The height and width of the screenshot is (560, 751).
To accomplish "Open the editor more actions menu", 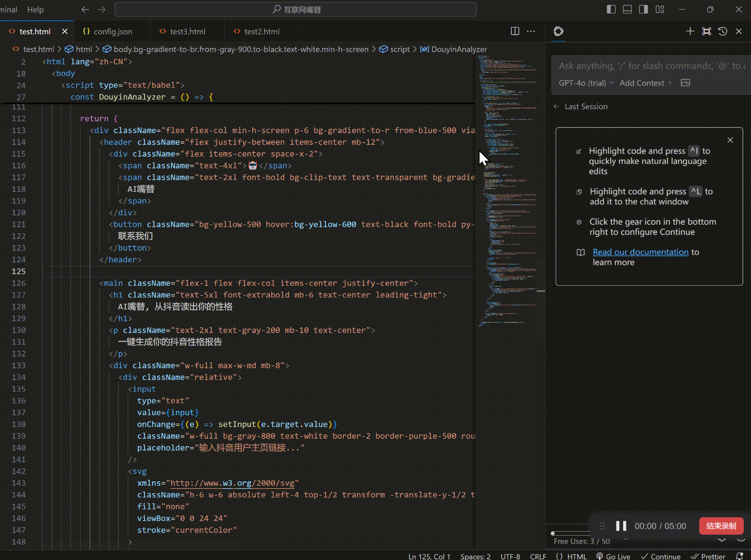I will [x=531, y=31].
